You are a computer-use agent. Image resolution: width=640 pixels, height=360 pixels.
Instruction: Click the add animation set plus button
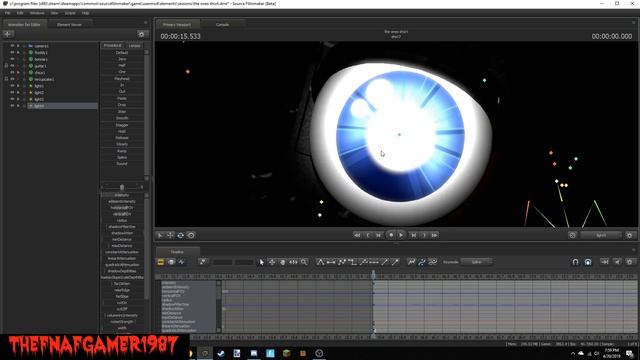tap(8, 34)
